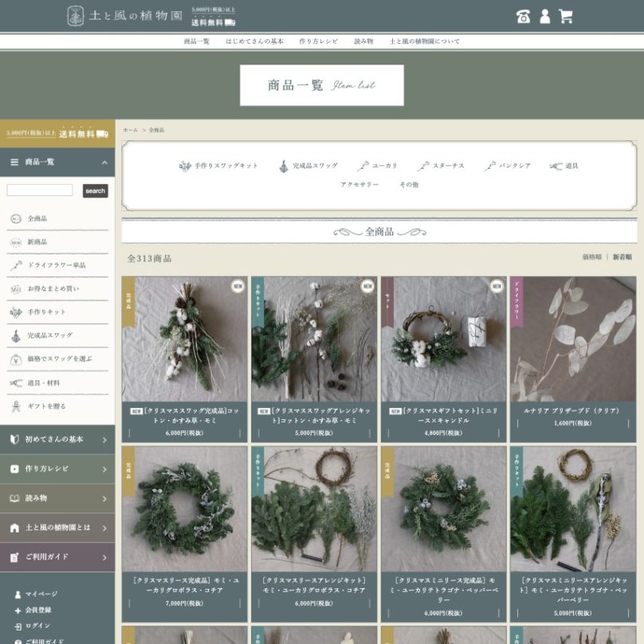Click the 手作りキット bouquet icon
This screenshot has width=644, height=644.
[16, 312]
